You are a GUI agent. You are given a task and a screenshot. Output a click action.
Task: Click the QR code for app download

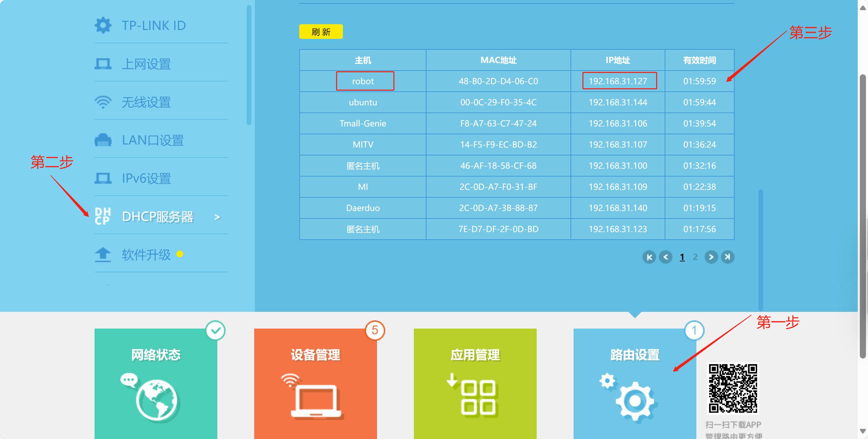pyautogui.click(x=733, y=388)
